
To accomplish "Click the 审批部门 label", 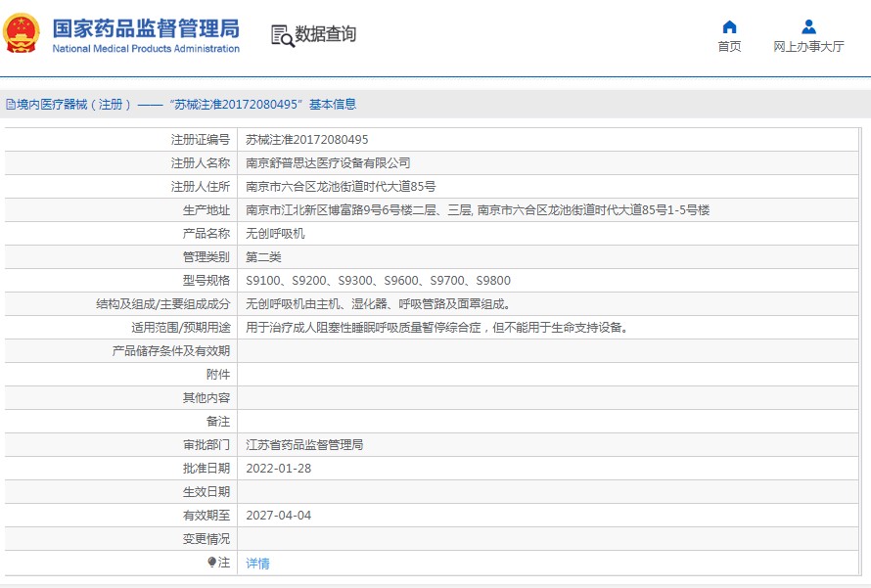I will pyautogui.click(x=206, y=445).
